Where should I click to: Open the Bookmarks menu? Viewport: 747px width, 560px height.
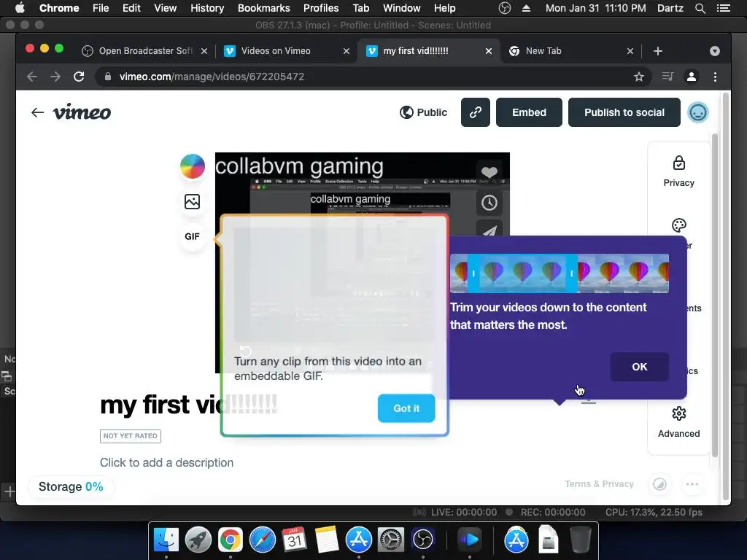pyautogui.click(x=263, y=8)
